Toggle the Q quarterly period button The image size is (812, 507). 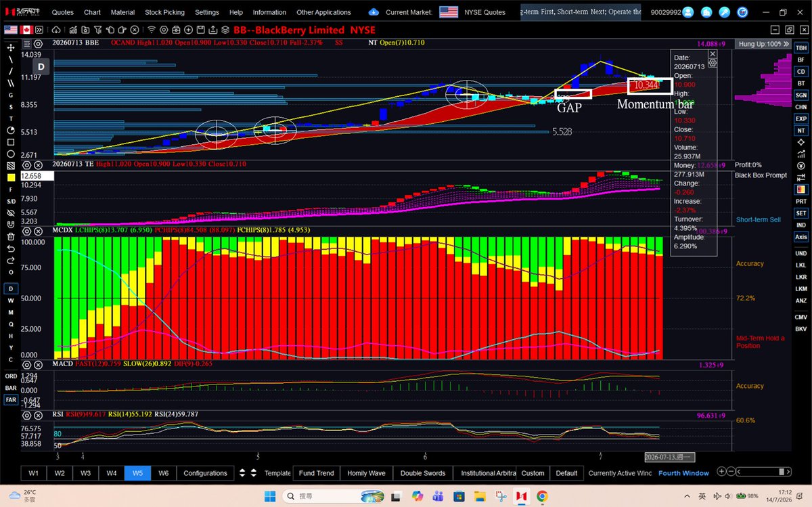tap(11, 324)
